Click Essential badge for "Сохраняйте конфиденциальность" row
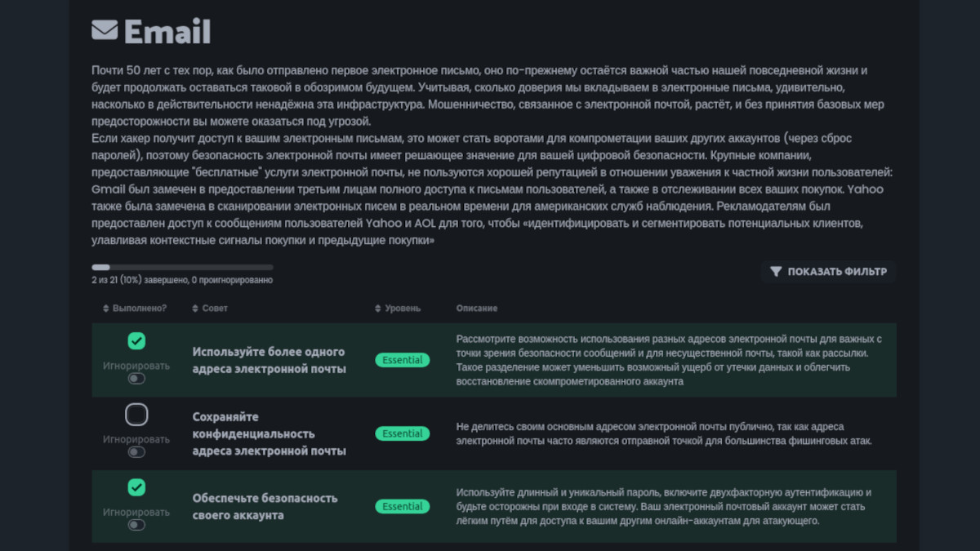 click(x=403, y=433)
